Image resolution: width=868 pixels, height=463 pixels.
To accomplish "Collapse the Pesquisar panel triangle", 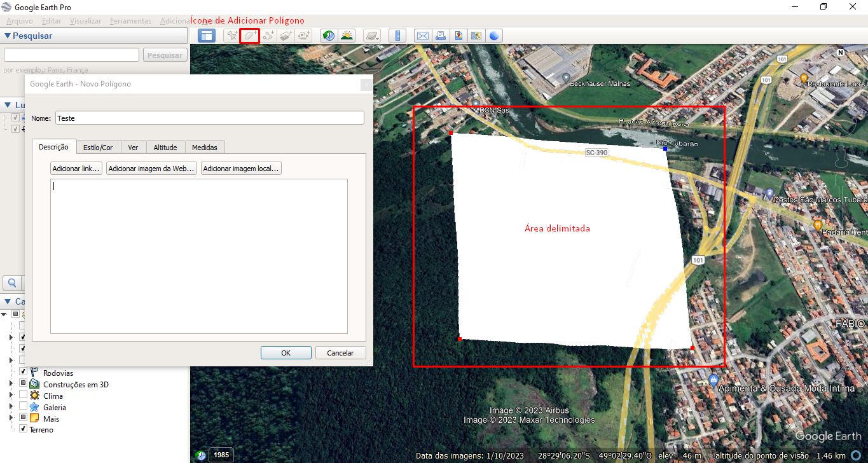I will coord(7,36).
